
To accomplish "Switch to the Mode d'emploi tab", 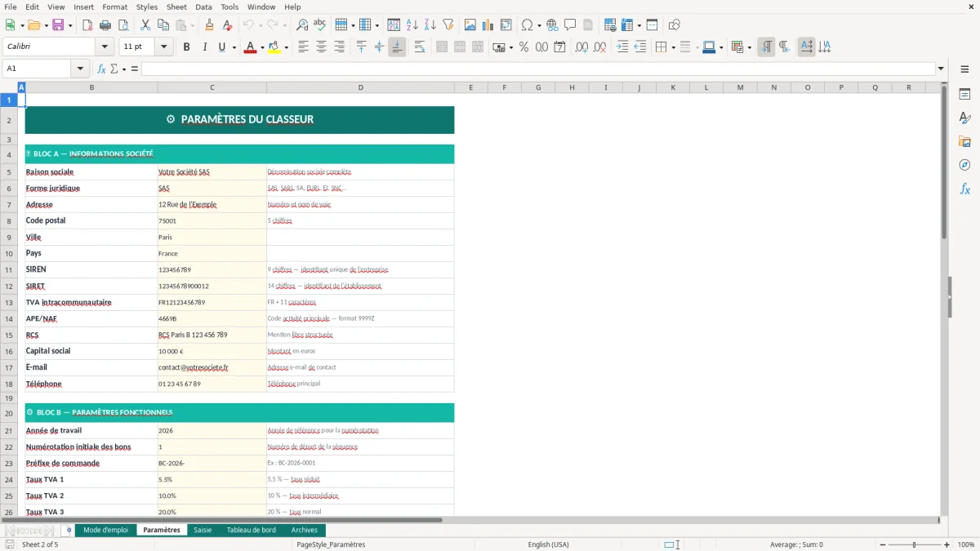I will point(105,530).
